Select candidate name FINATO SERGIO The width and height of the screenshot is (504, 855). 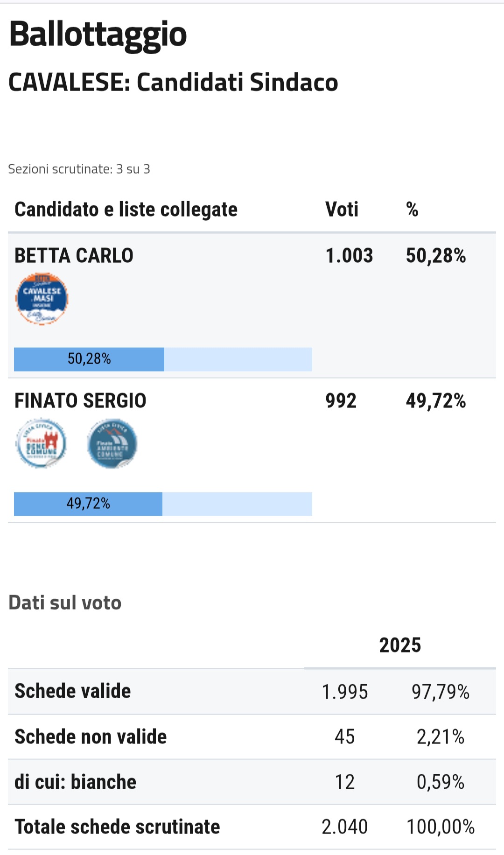click(80, 401)
